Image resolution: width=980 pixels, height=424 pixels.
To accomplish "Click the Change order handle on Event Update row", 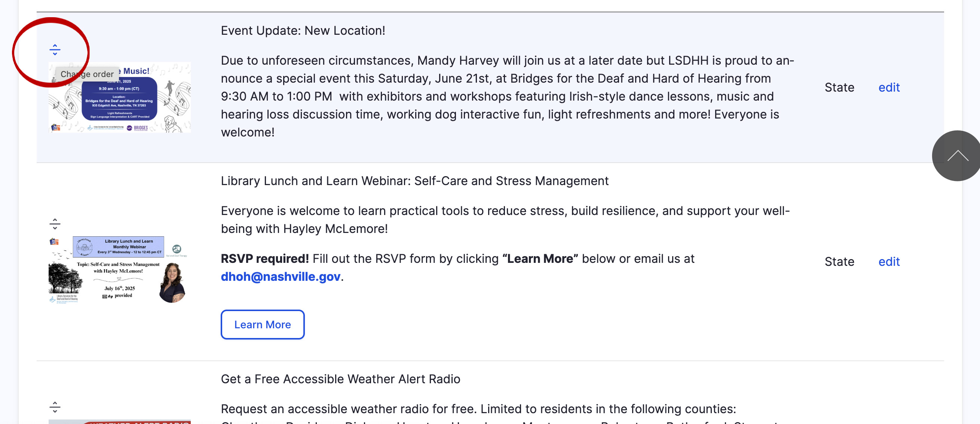I will [x=55, y=50].
